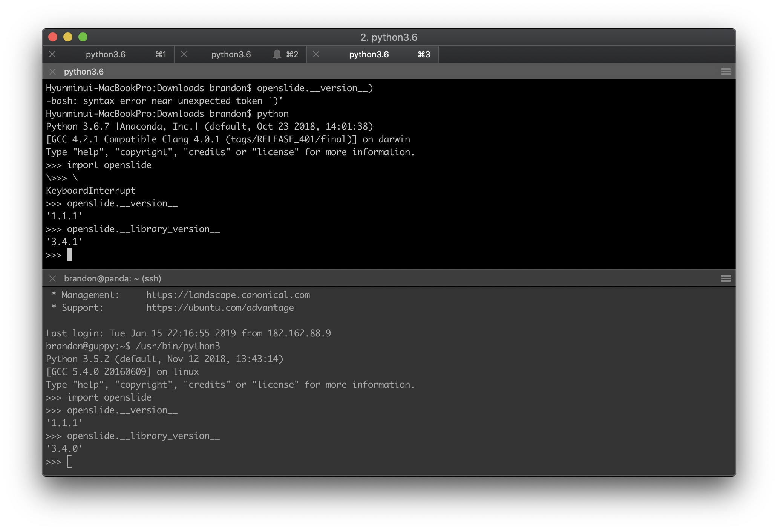Screen dimensions: 778x532
Task: Select the '1.1.1' version output text
Action: click(64, 216)
